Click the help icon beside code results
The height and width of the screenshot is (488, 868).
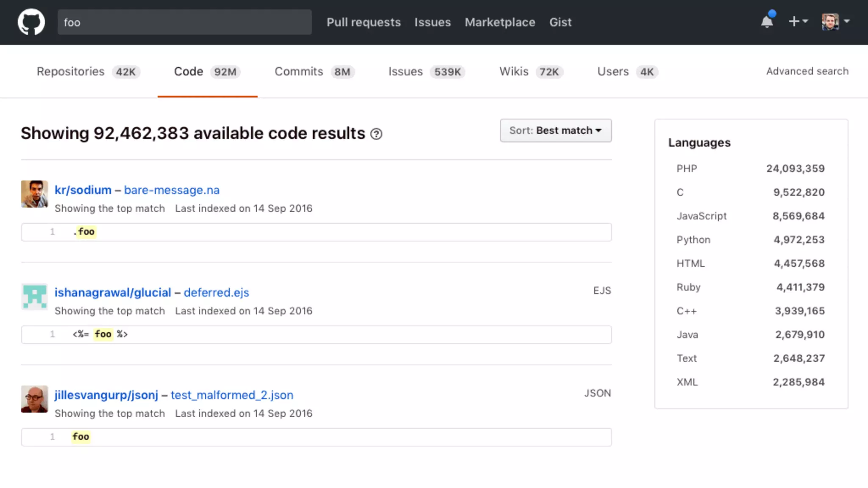coord(376,134)
